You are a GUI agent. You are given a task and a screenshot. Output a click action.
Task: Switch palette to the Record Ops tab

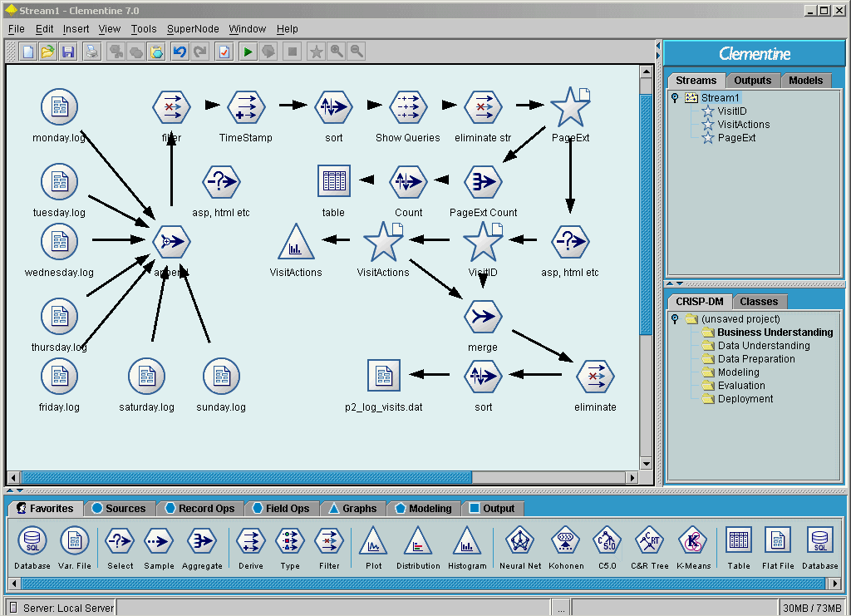tap(199, 509)
